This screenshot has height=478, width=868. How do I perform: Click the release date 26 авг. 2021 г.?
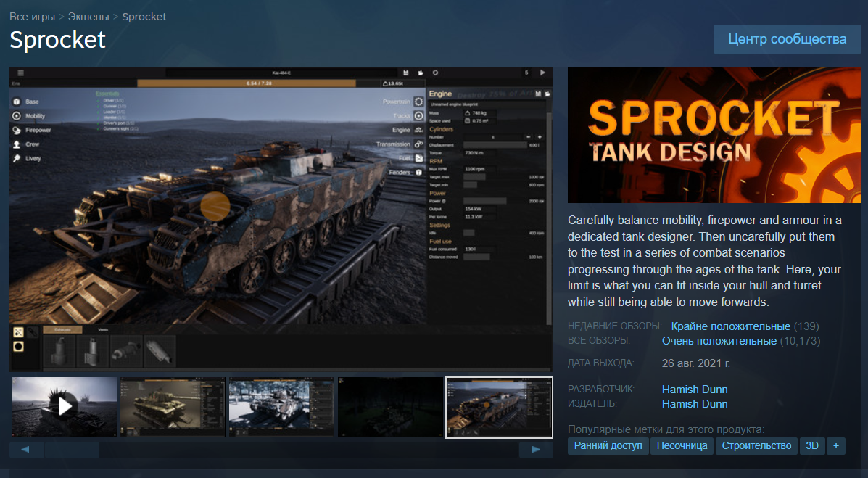696,363
